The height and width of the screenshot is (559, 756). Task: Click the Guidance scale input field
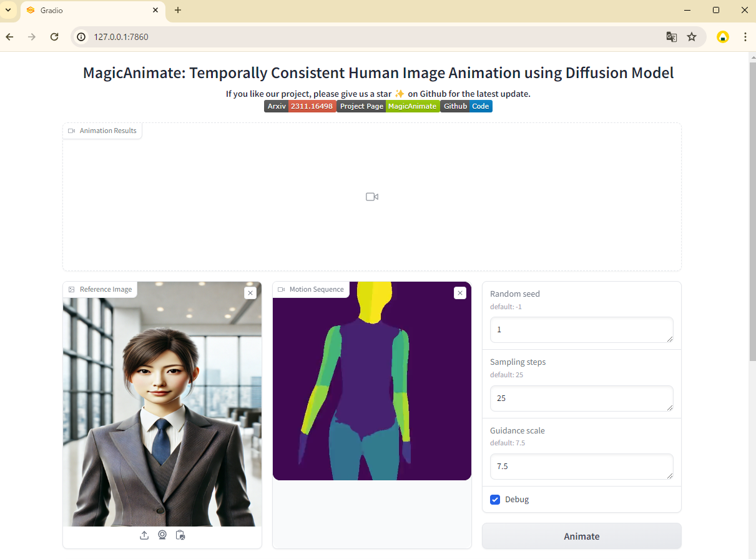[582, 467]
